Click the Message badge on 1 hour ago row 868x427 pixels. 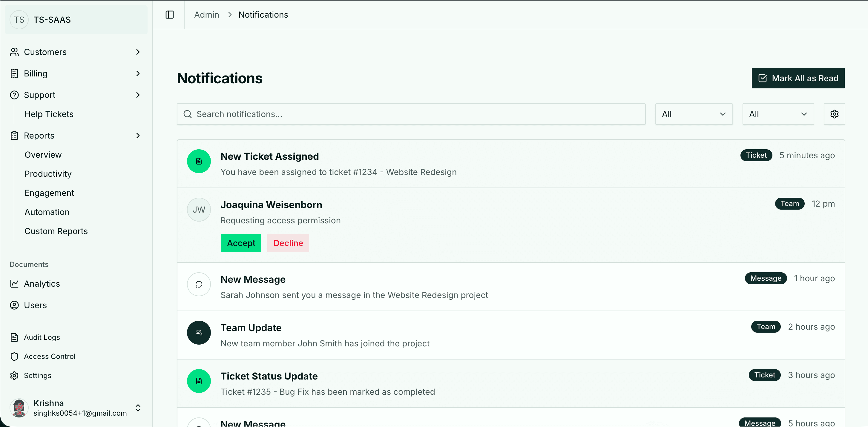[766, 278]
